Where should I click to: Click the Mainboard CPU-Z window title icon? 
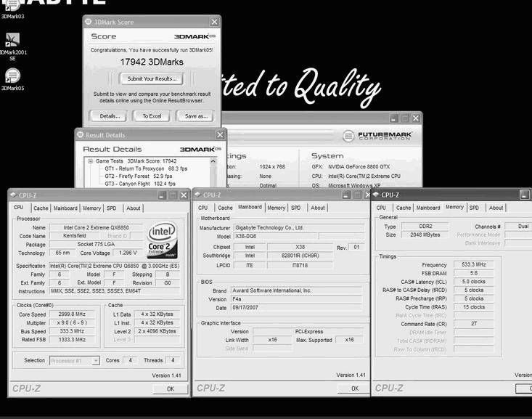tap(198, 195)
